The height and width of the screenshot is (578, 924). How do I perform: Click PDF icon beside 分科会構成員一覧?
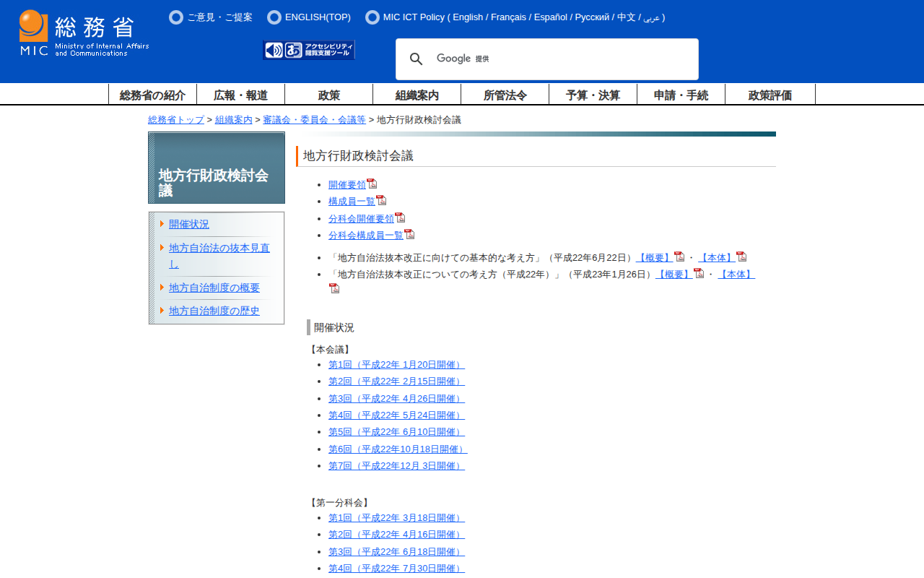click(409, 234)
